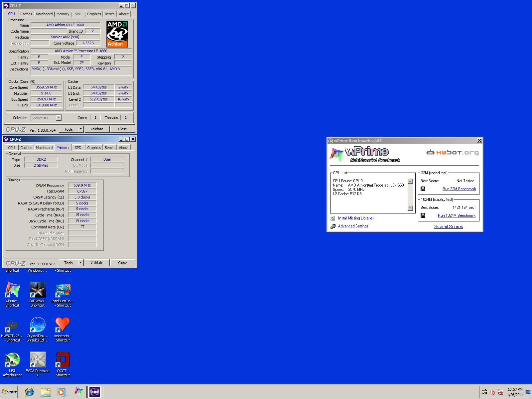532x399 pixels.
Task: Click the Start button
Action: tap(9, 392)
